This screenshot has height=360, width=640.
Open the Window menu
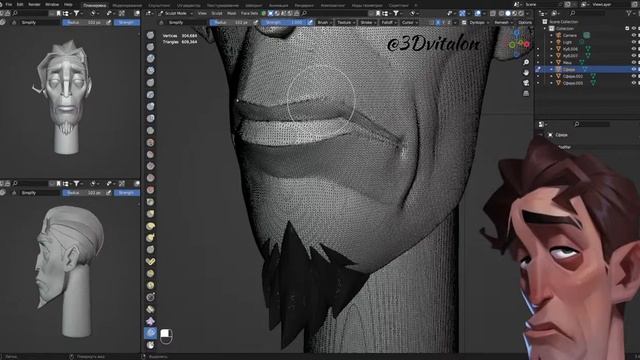click(x=52, y=4)
